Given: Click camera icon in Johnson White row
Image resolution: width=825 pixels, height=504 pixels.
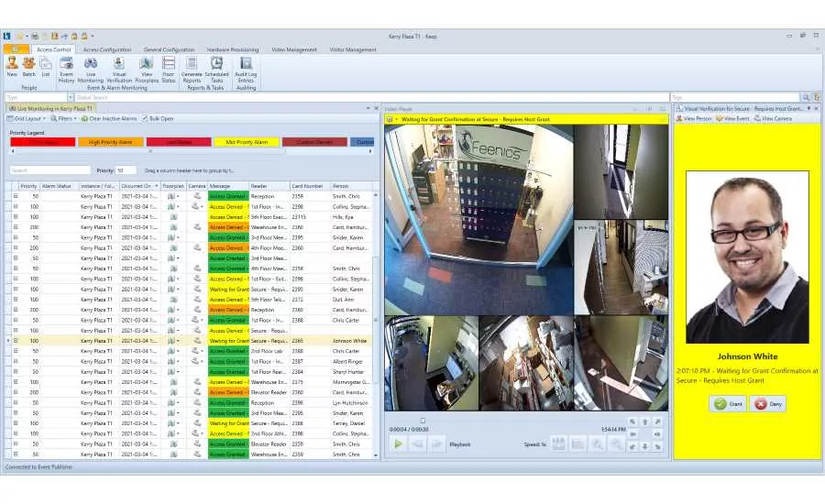Looking at the screenshot, I should point(197,341).
